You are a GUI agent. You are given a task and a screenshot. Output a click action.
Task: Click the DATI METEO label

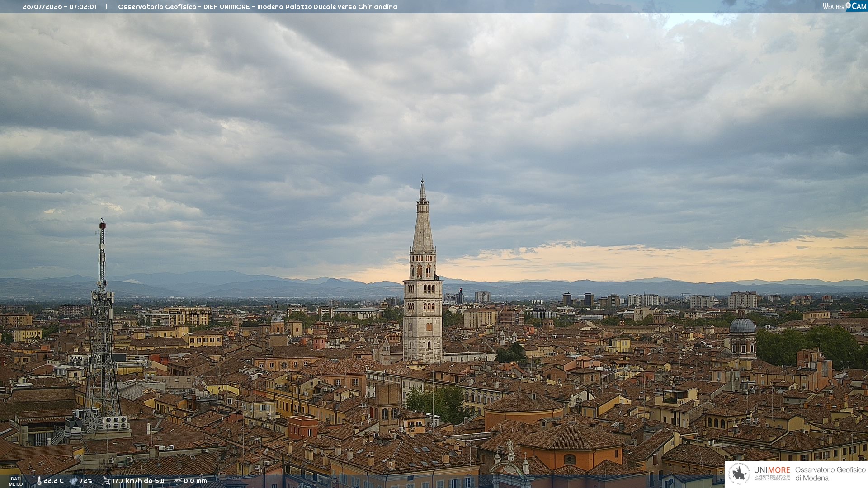click(x=16, y=482)
